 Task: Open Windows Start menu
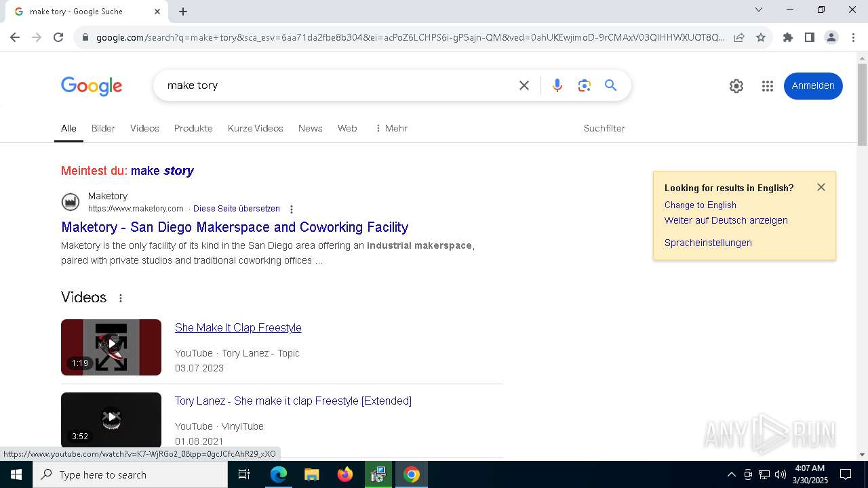coord(16,474)
